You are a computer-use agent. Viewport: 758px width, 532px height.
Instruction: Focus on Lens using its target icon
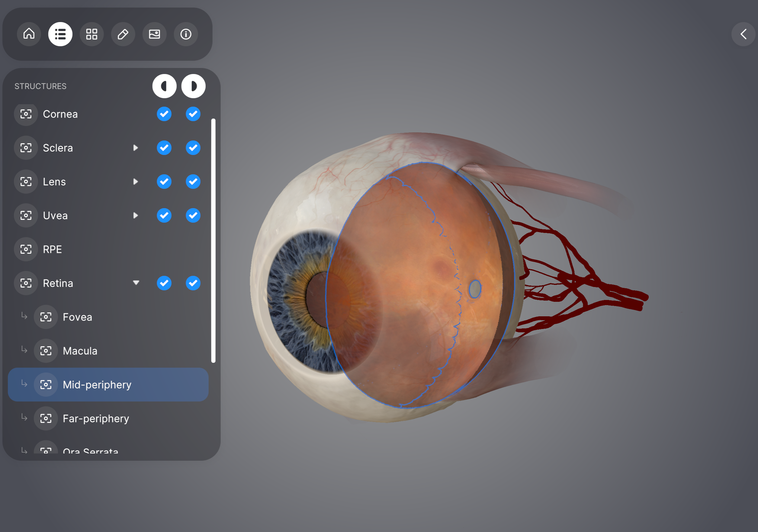click(26, 182)
